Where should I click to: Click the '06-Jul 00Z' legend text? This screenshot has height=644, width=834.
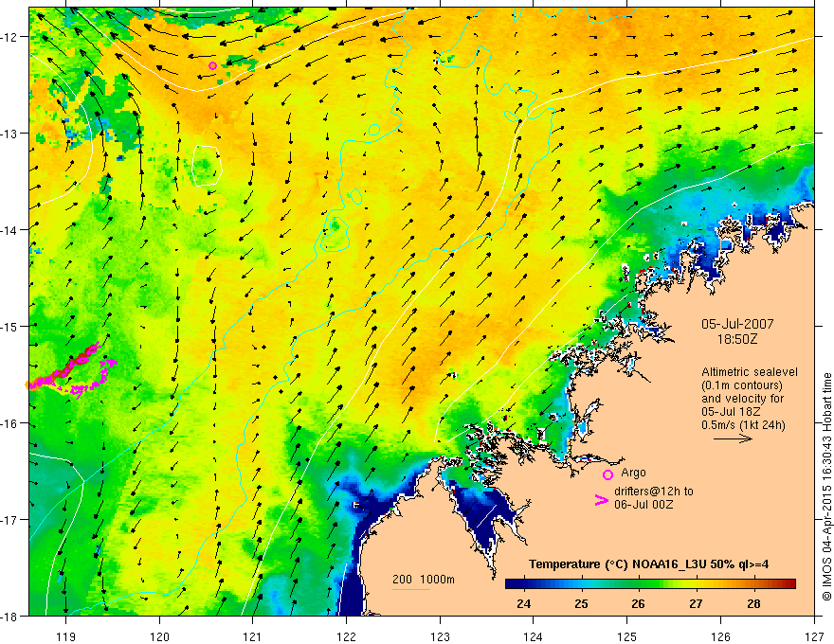coord(644,504)
